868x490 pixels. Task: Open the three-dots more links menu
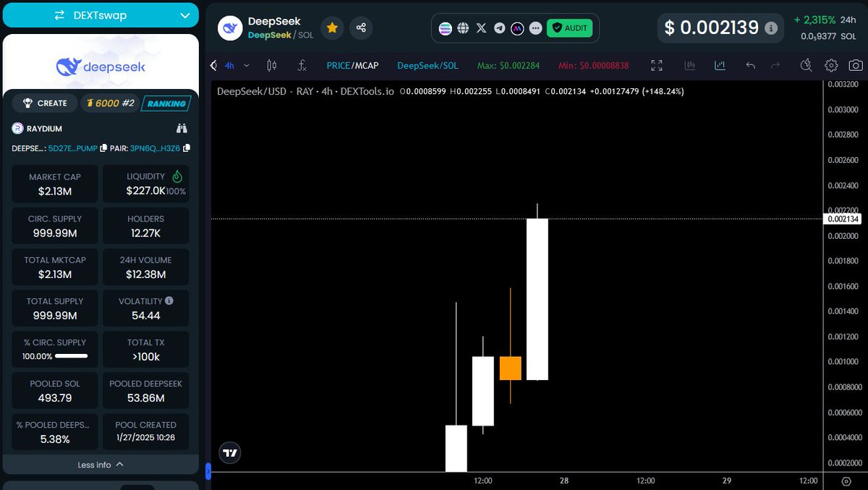coord(535,28)
